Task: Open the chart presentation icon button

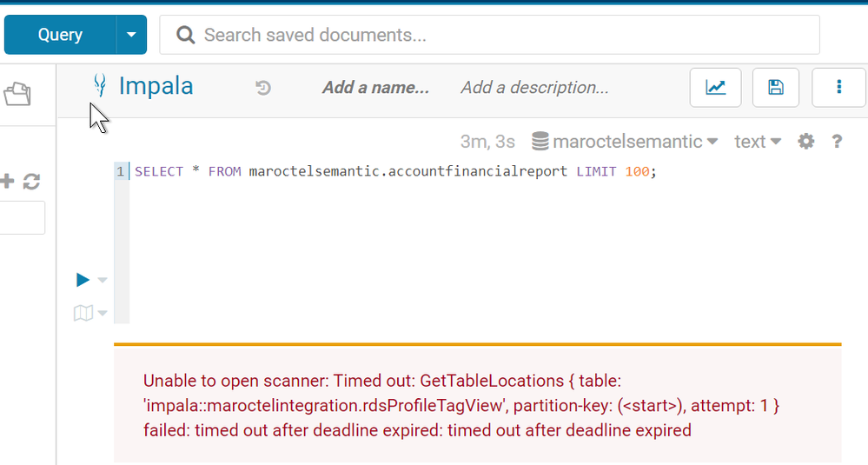Action: [715, 88]
